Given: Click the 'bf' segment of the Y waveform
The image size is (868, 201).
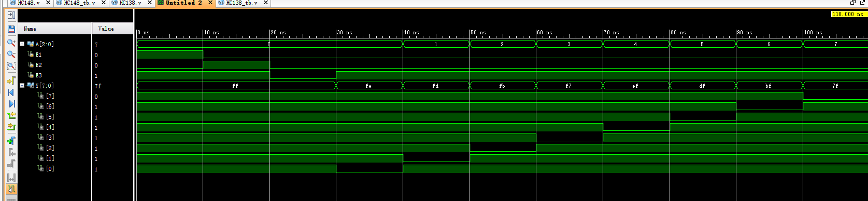Looking at the screenshot, I should (769, 86).
